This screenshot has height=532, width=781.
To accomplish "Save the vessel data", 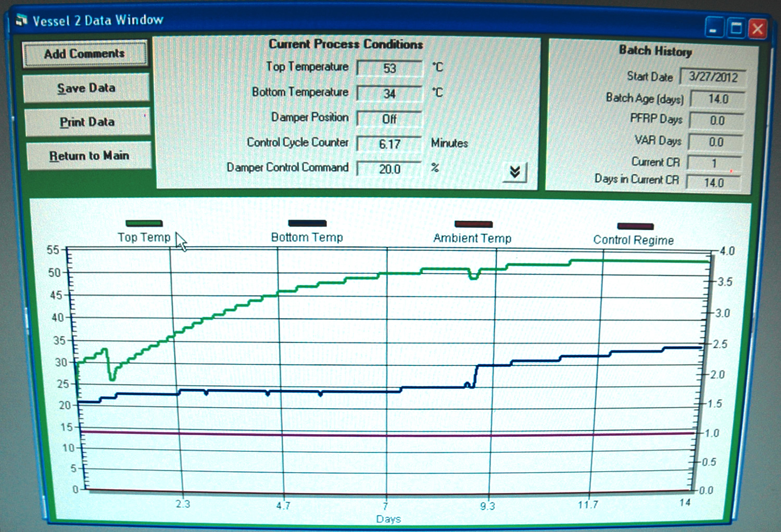I will (x=86, y=88).
